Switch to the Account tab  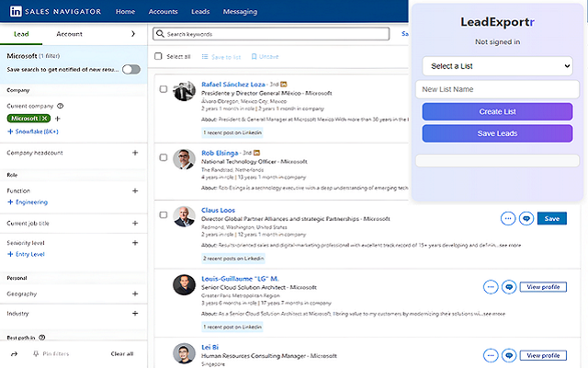[x=70, y=34]
